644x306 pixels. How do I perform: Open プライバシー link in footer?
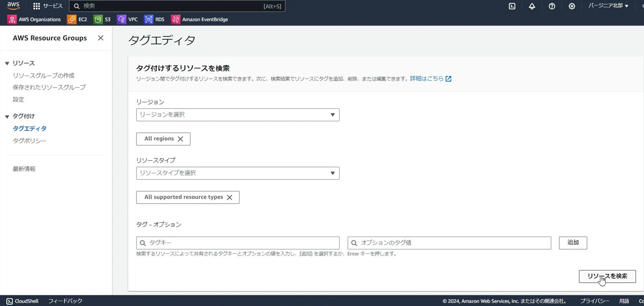[594, 301]
